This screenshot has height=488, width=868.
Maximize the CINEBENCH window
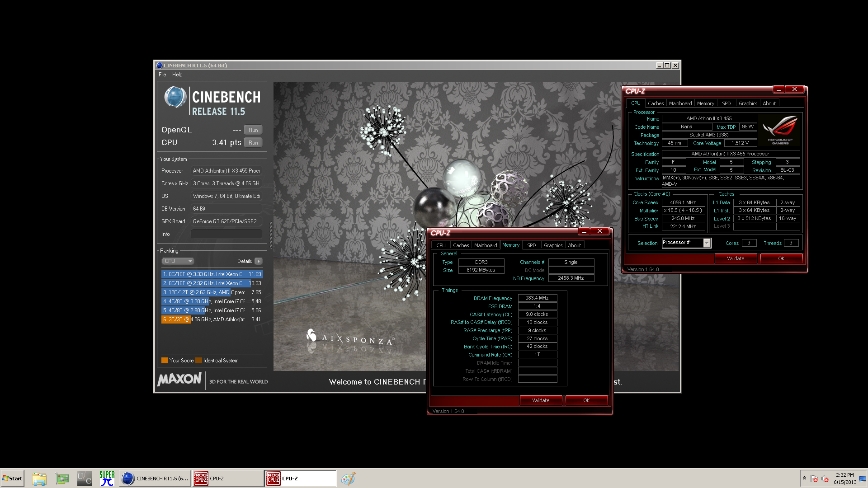pos(667,66)
